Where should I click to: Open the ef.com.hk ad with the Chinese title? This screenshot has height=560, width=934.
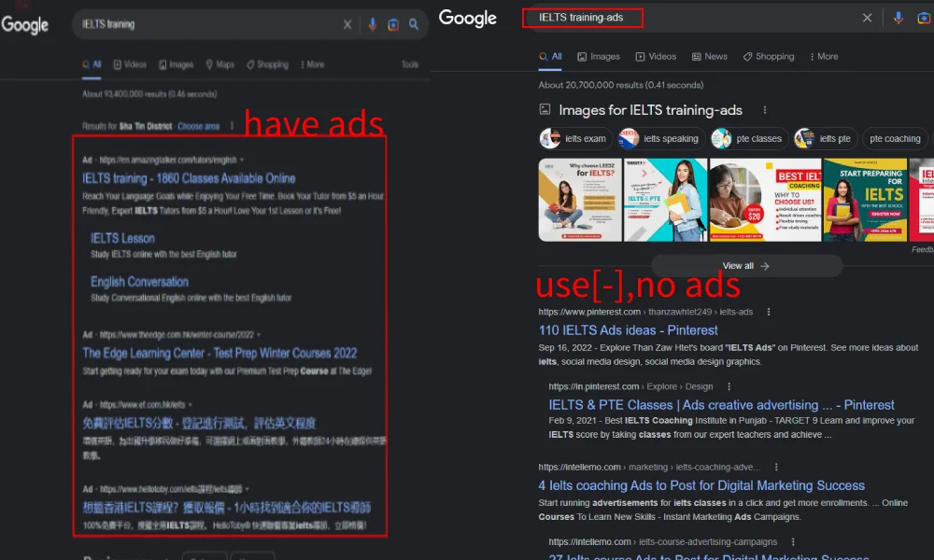[199, 423]
